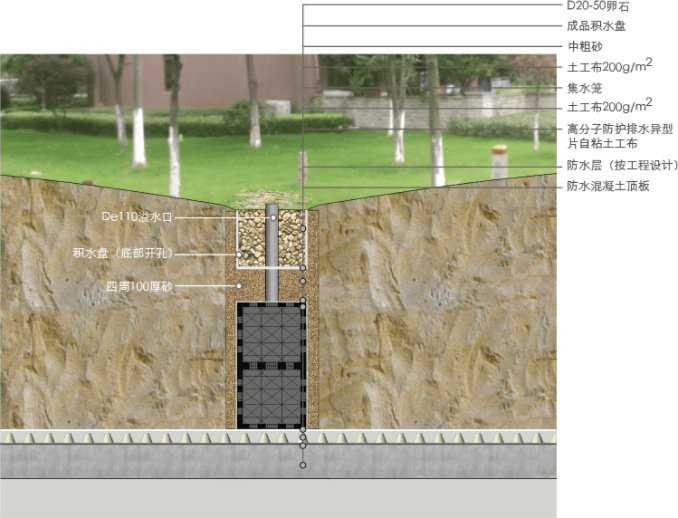The width and height of the screenshot is (678, 518).
Task: Select the 成品积水盘 annotation text
Action: (598, 26)
